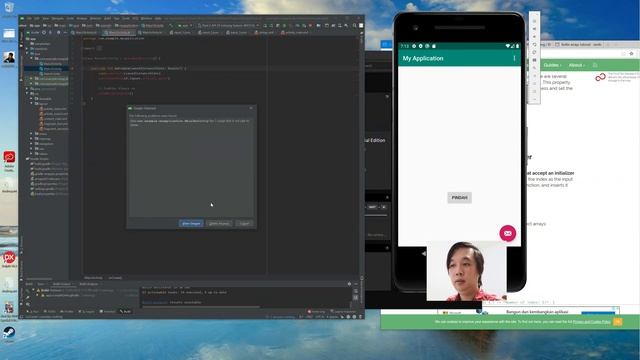Expand the mipmap folder in the project tree
Screen dimensions: 640x360
tap(31, 139)
